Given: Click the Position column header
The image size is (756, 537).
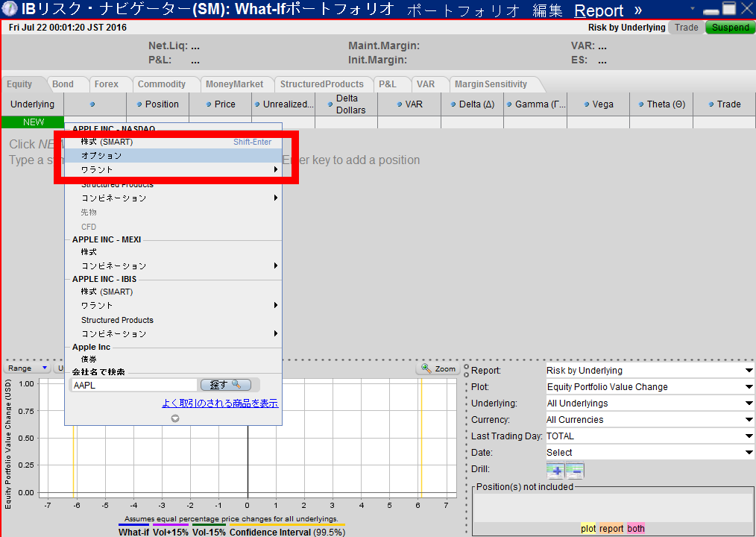Looking at the screenshot, I should click(157, 104).
